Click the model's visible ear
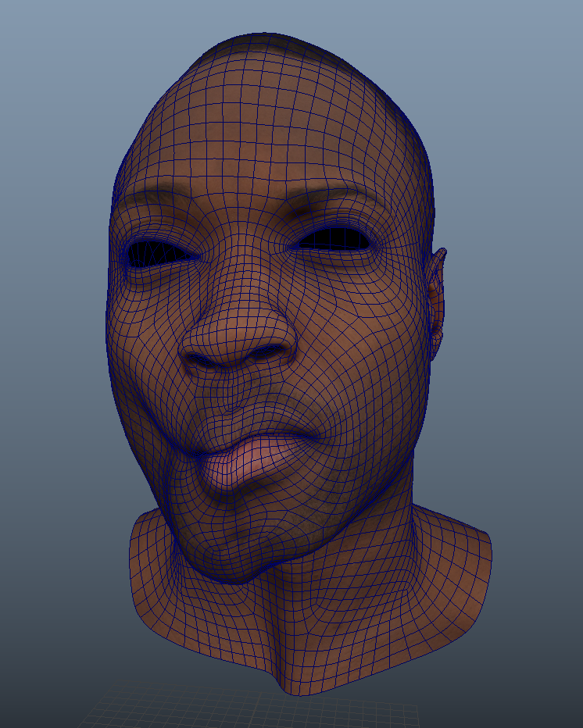The height and width of the screenshot is (728, 583). [437, 304]
